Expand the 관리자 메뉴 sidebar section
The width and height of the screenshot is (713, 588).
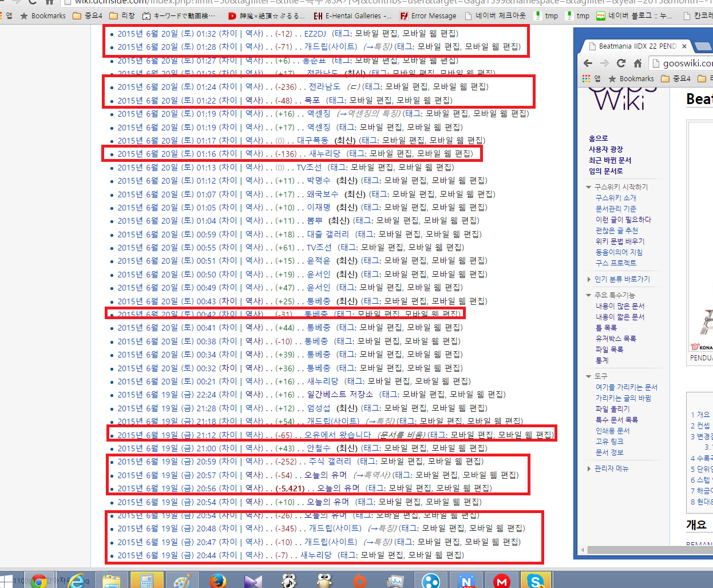(589, 468)
